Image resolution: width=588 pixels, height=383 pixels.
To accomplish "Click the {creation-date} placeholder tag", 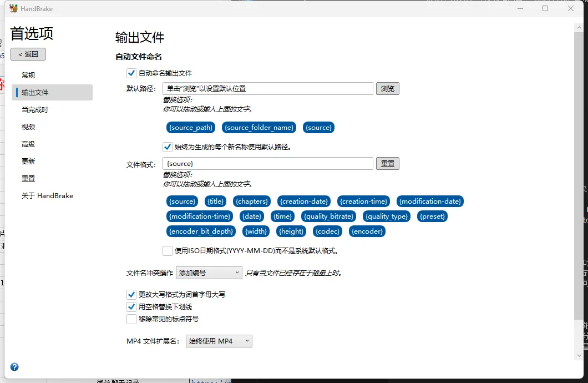I will 304,201.
